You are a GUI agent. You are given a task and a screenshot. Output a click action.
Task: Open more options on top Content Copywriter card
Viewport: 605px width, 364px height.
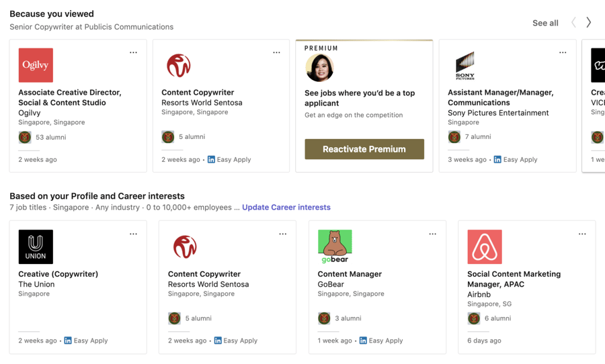(x=276, y=52)
